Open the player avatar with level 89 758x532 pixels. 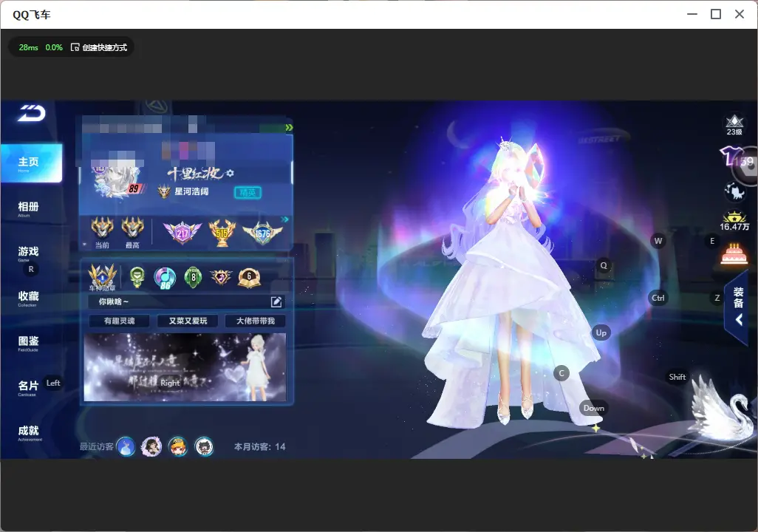pos(118,179)
